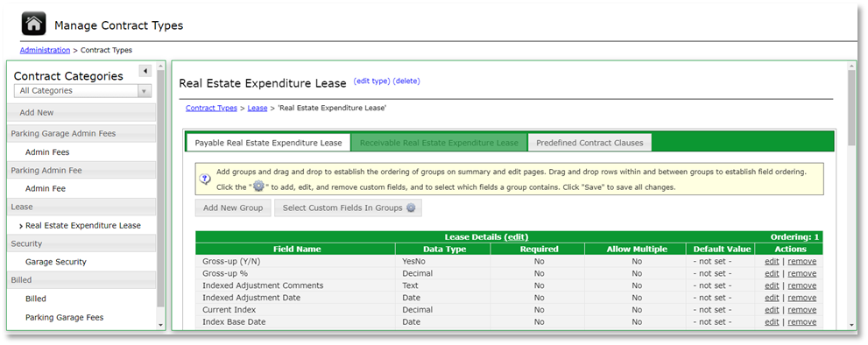Edit the Gross-up (Y/N) field

772,262
